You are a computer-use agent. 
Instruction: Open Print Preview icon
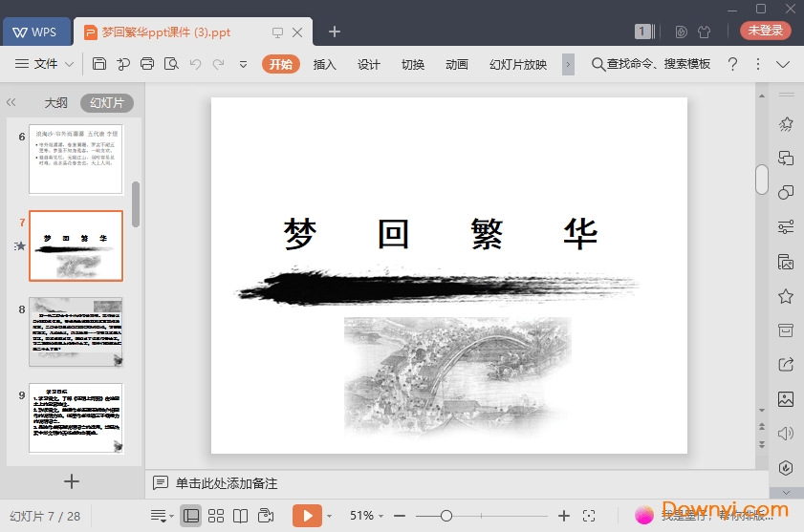pyautogui.click(x=171, y=64)
